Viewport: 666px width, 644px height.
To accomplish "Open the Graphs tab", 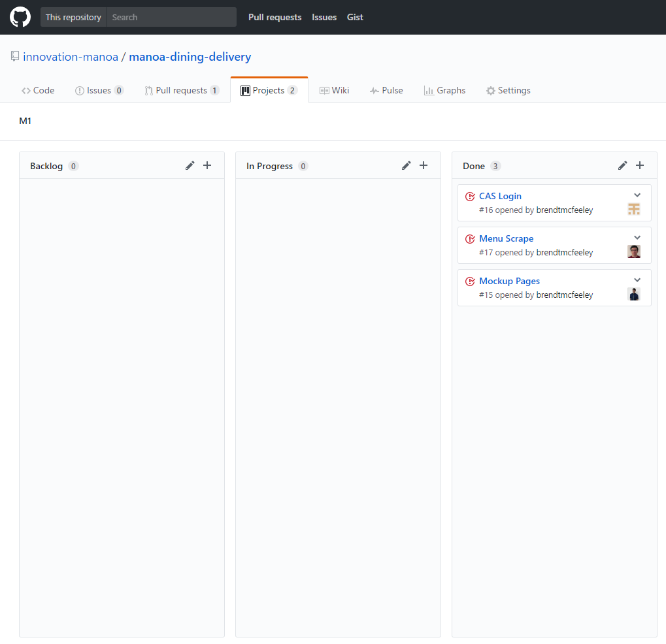I will [x=444, y=90].
